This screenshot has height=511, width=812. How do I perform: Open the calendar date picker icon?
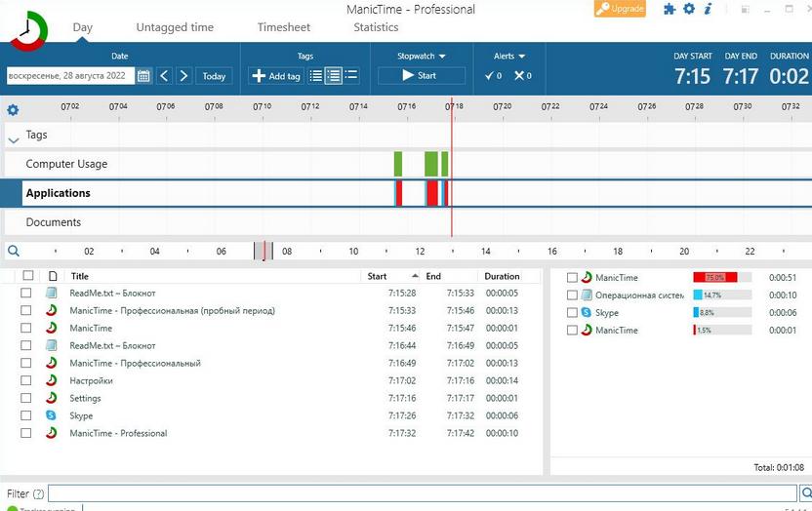[143, 76]
